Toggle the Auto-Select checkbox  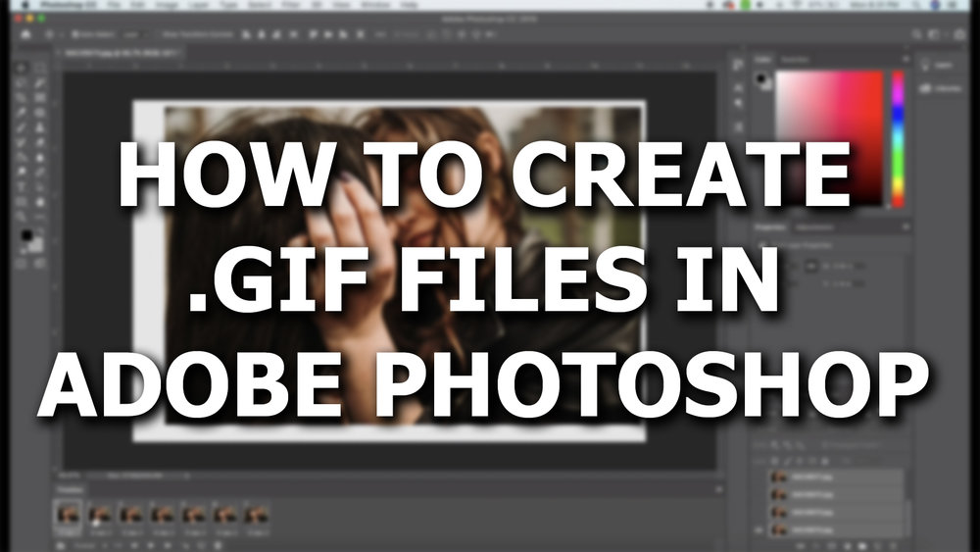click(73, 34)
